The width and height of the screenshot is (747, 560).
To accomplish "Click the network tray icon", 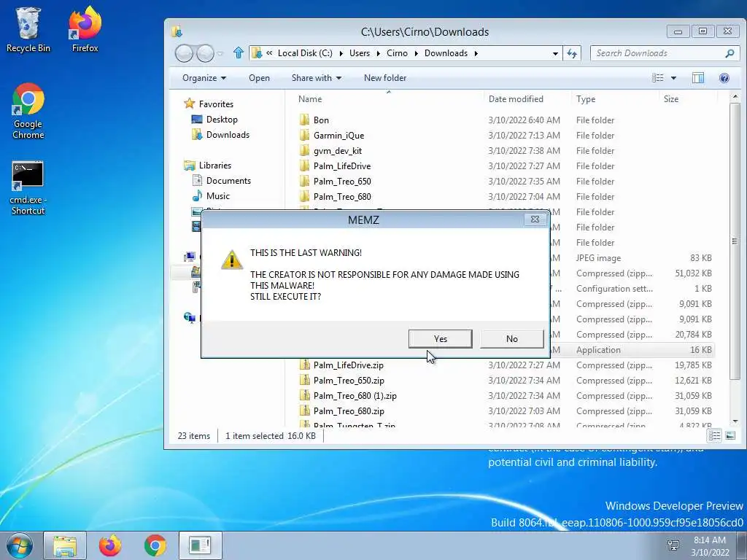I will (673, 545).
